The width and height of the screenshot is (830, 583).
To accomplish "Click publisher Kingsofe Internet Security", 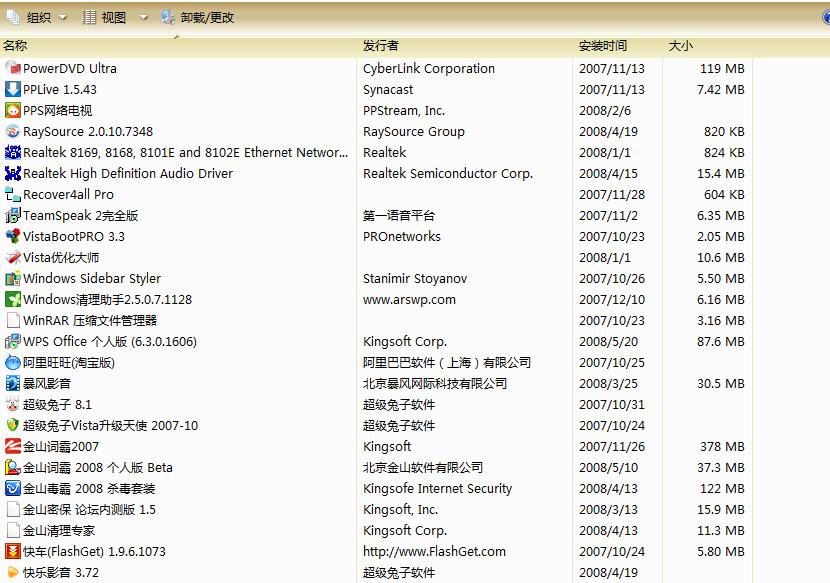I will tap(437, 489).
